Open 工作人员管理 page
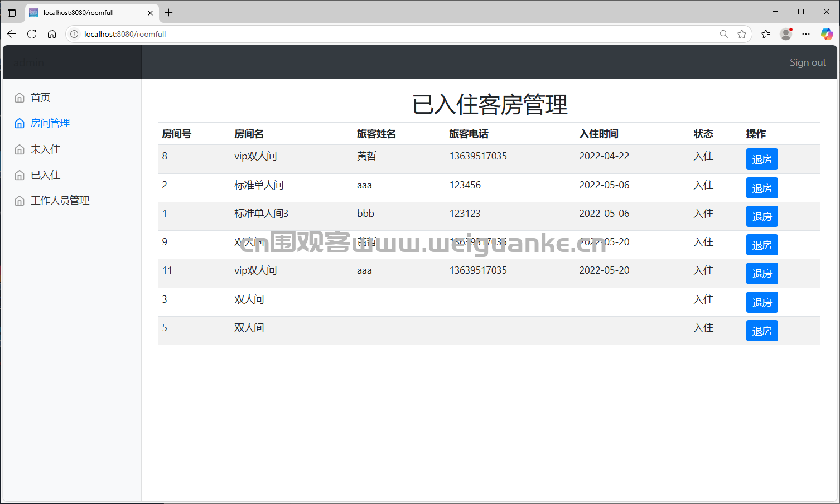840x504 pixels. click(59, 200)
